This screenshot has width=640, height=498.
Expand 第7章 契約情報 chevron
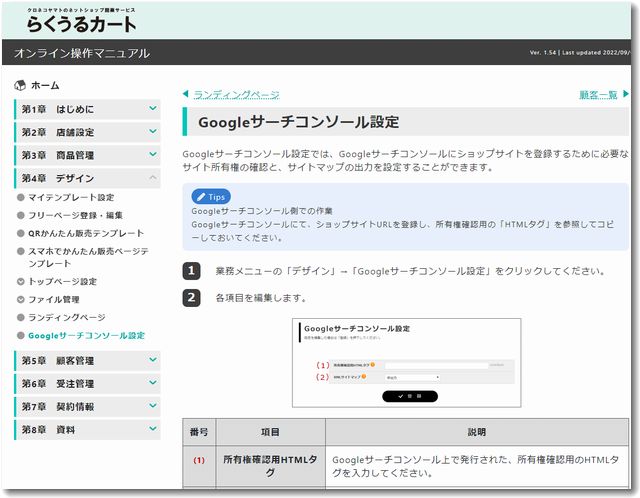tap(153, 406)
